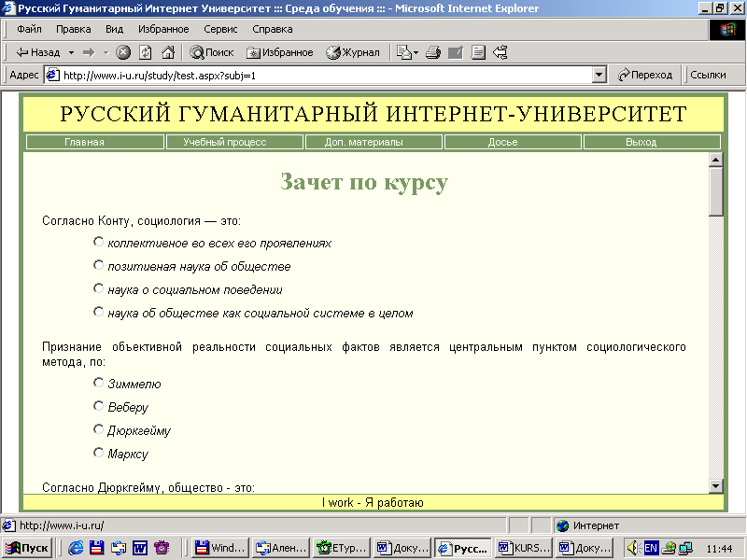Screen dimensions: 747x560
Task: Open the Пуск Start button
Action: (27, 548)
